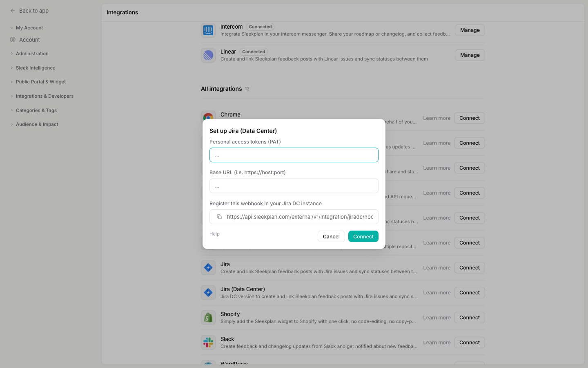The image size is (588, 368).
Task: Copy the webhook URL with the copy icon
Action: pyautogui.click(x=219, y=217)
